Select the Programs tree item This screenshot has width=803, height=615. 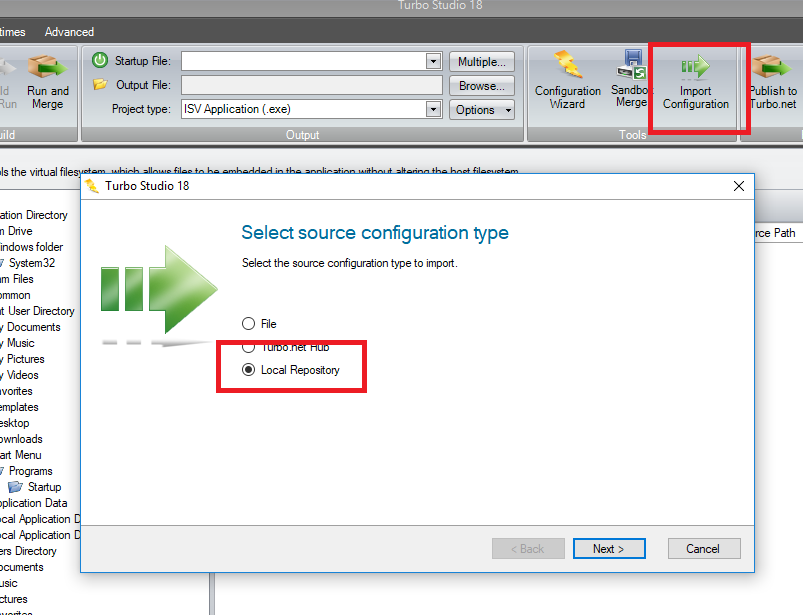(x=31, y=471)
